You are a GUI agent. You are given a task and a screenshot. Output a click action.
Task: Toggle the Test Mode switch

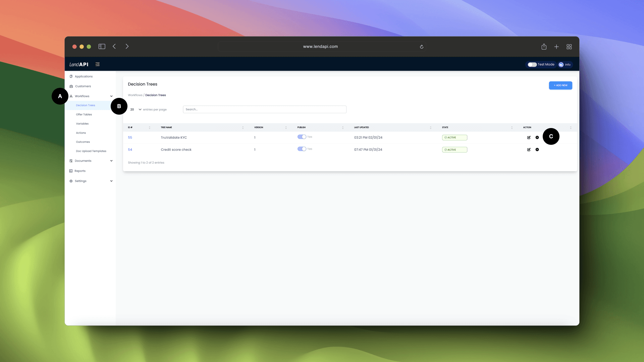coord(532,64)
